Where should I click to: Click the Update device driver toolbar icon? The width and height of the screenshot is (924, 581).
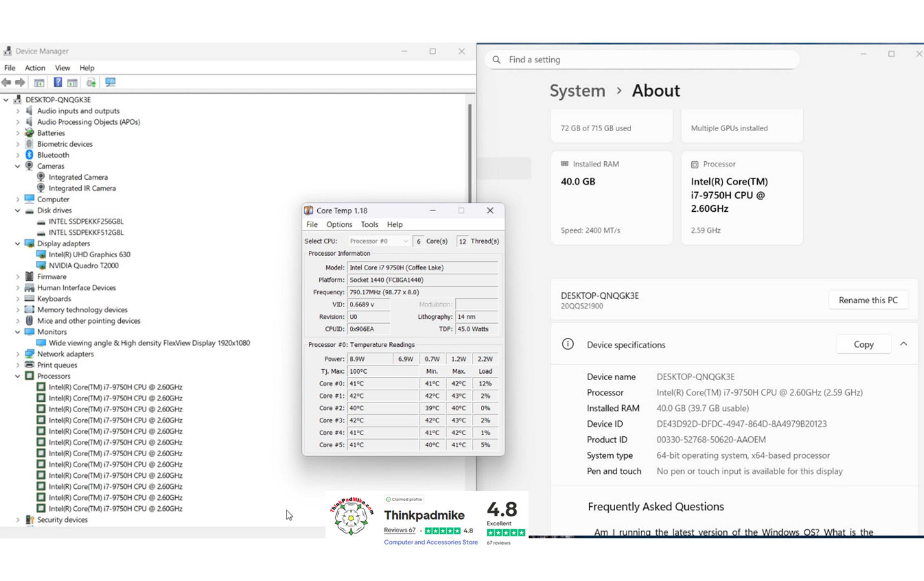coord(91,83)
